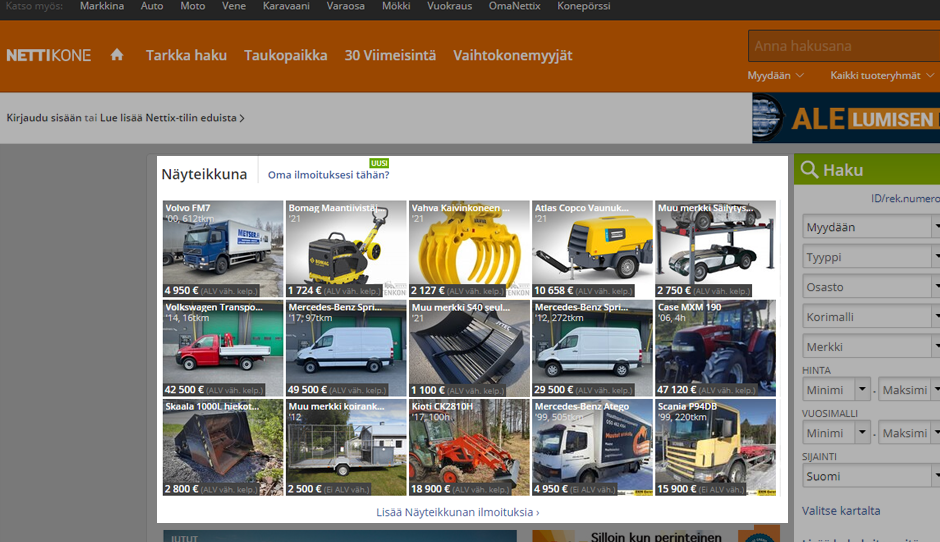
Task: Open Volkswagen Transporter listing
Action: pyautogui.click(x=223, y=348)
